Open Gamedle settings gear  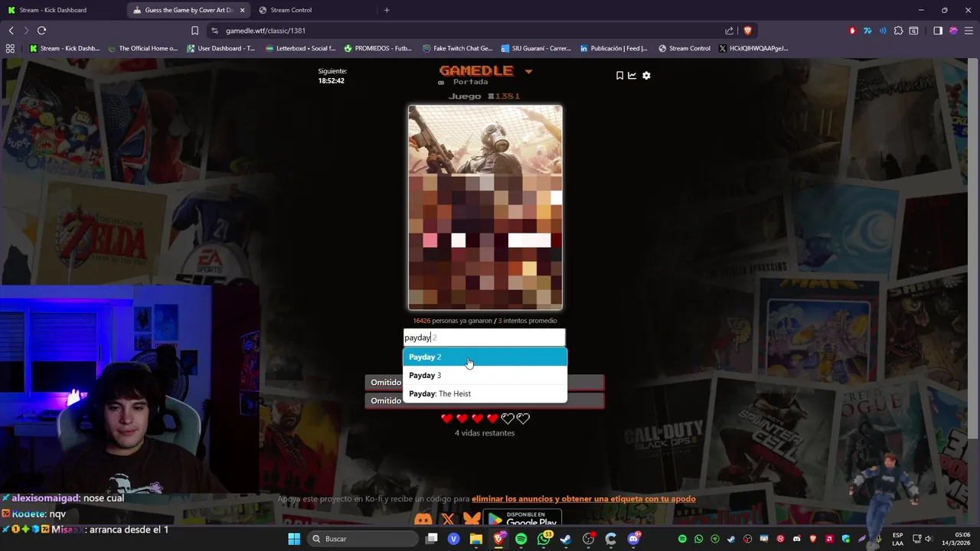646,76
